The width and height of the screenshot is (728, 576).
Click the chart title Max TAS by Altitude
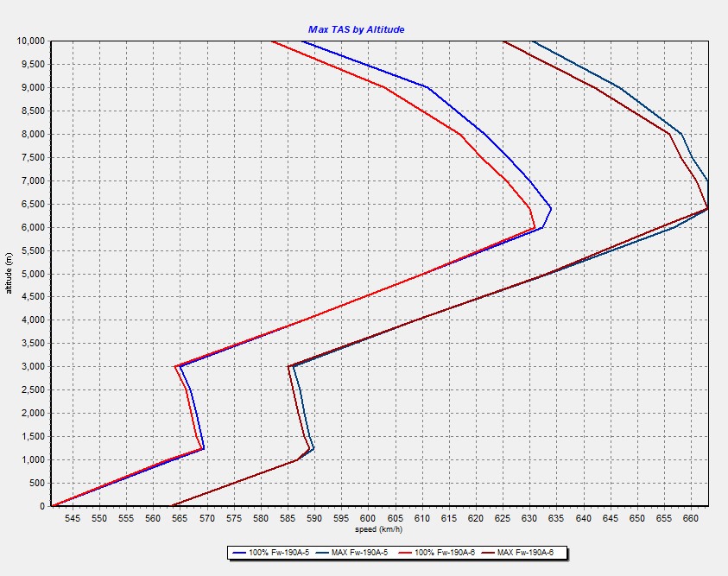click(x=356, y=29)
